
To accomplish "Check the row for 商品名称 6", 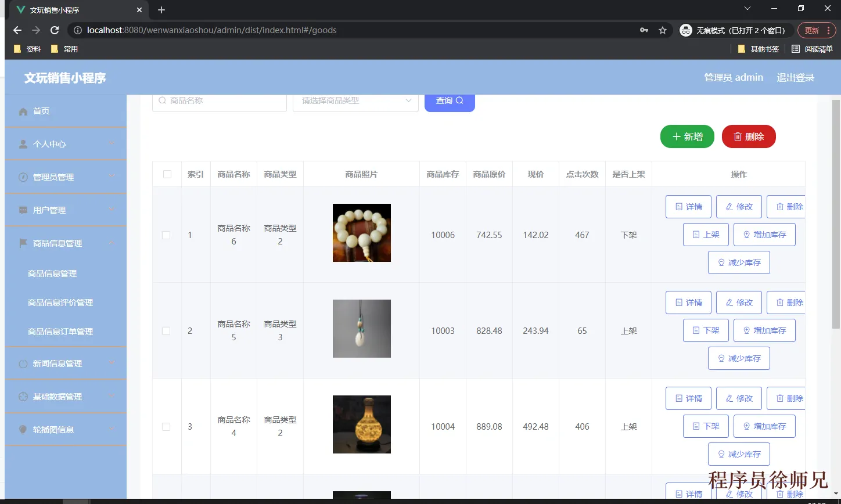I will (166, 235).
